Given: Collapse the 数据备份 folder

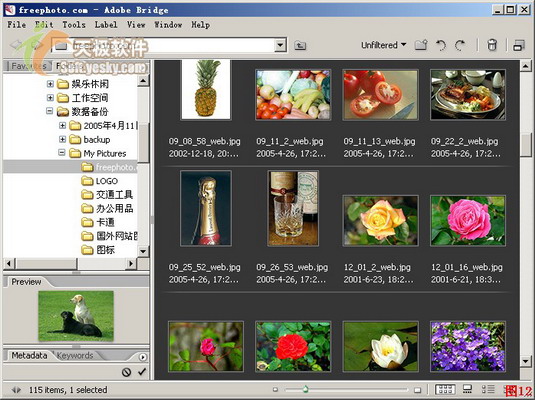Looking at the screenshot, I should tap(50, 111).
